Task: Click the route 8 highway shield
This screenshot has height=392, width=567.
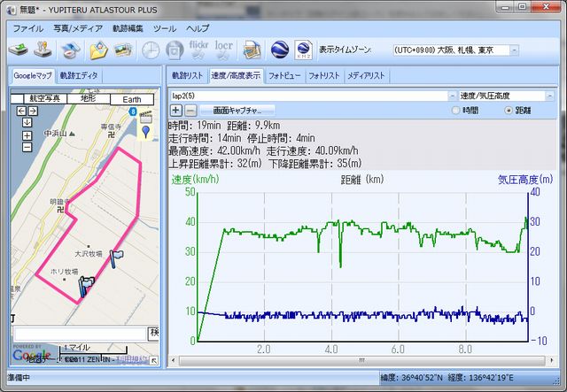Action: point(133,111)
